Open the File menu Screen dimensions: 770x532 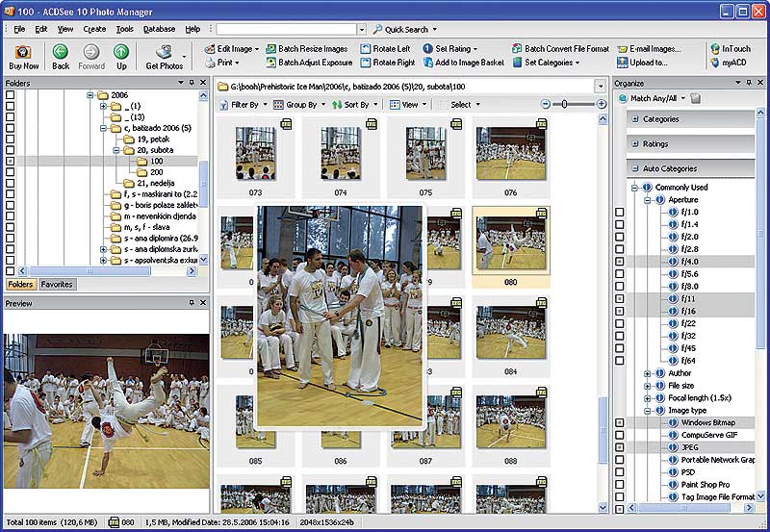pyautogui.click(x=19, y=29)
